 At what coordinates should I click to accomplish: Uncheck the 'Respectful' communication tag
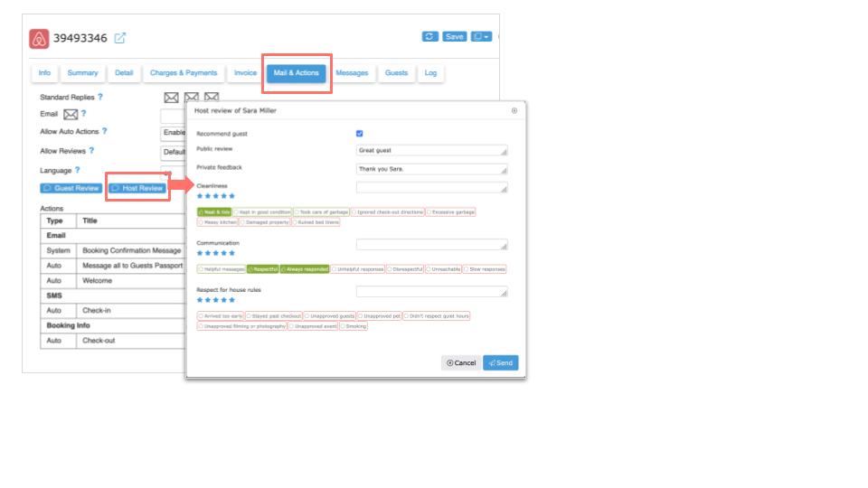263,269
